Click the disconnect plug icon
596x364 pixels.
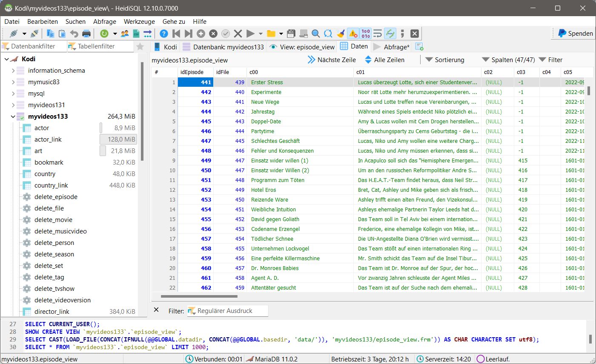click(x=35, y=34)
